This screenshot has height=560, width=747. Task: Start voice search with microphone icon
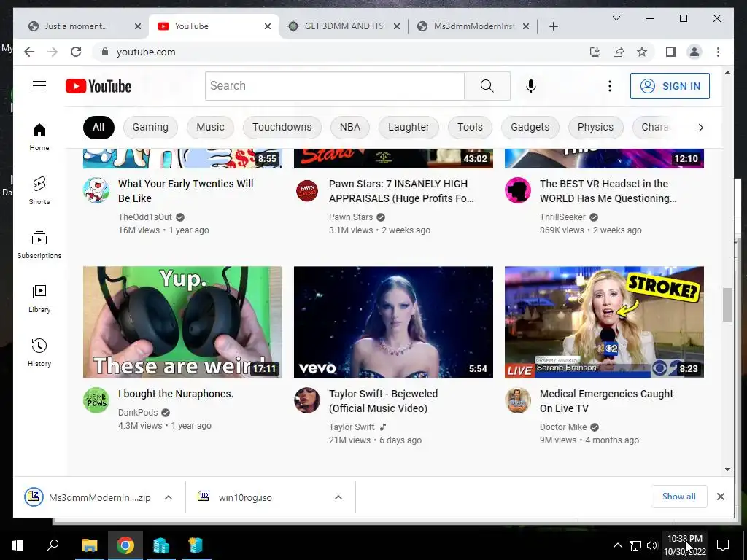tap(531, 86)
